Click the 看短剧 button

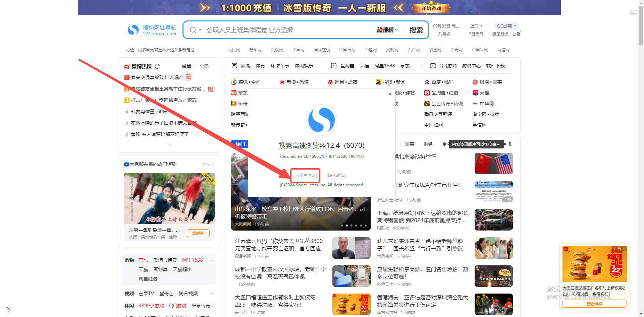[x=198, y=233]
